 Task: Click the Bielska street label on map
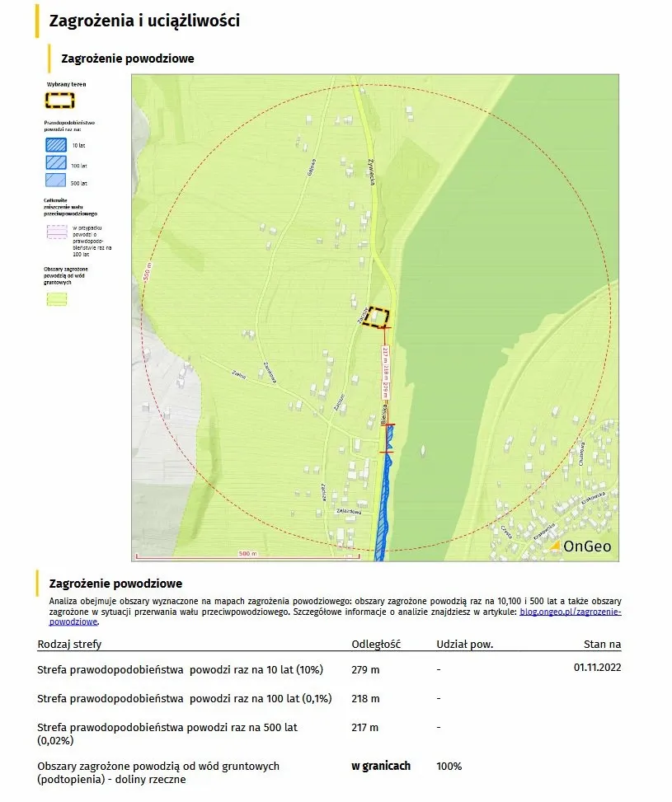coord(383,415)
